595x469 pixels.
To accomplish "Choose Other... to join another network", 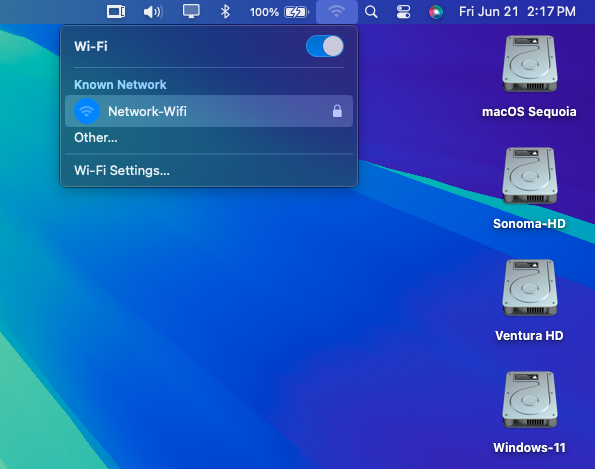I will 96,137.
